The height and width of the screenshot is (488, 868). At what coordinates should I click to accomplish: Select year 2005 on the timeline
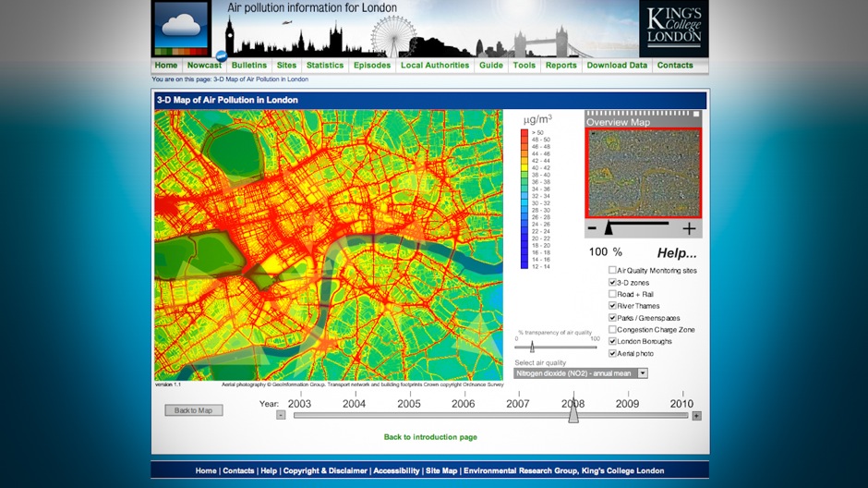point(409,404)
